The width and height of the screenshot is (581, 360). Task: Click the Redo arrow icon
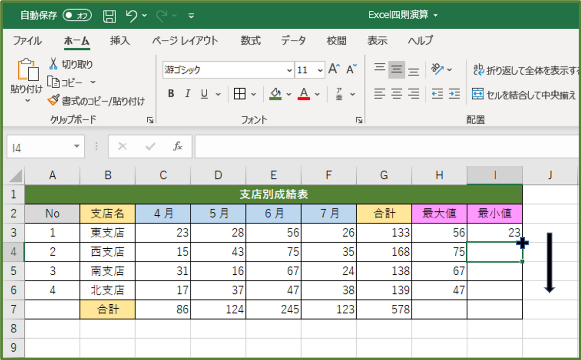click(x=162, y=16)
